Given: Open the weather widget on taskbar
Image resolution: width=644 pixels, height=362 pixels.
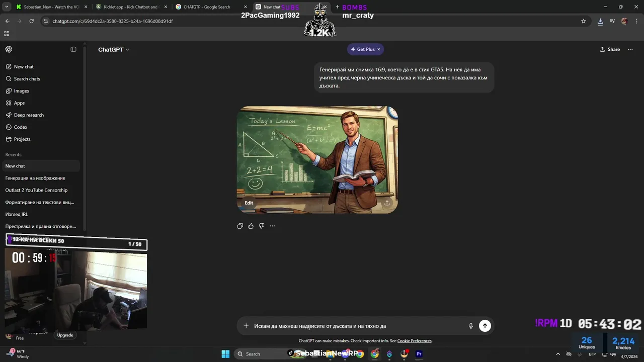Looking at the screenshot, I should [18, 354].
